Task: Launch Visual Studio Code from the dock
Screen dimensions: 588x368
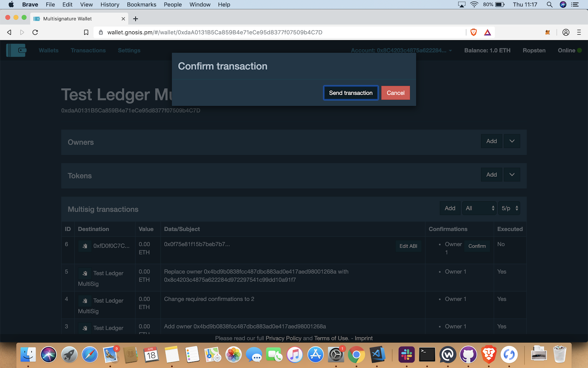Action: pyautogui.click(x=377, y=355)
